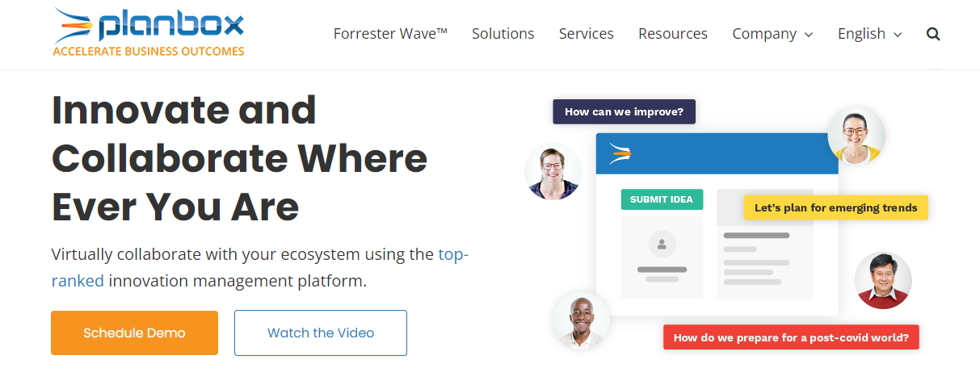This screenshot has height=385, width=980.
Task: Open the Forrester Wave menu item
Action: pos(390,34)
